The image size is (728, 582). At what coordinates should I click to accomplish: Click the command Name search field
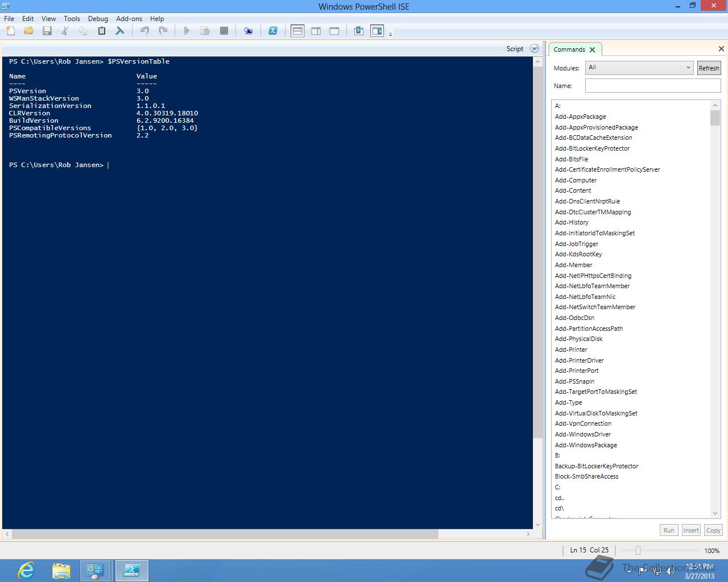coord(652,86)
